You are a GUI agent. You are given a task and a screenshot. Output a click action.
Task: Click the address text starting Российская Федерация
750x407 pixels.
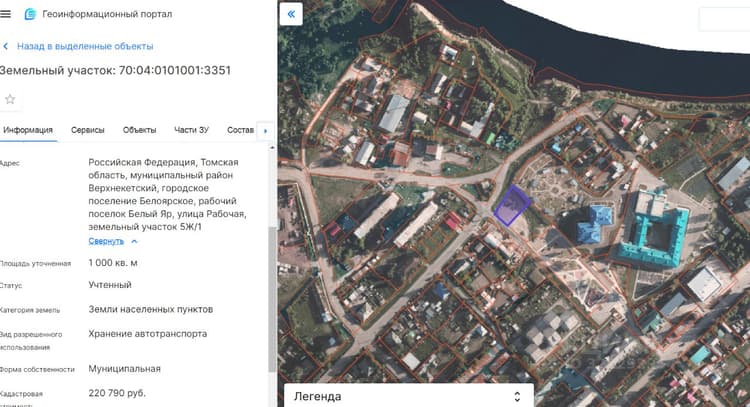point(167,194)
